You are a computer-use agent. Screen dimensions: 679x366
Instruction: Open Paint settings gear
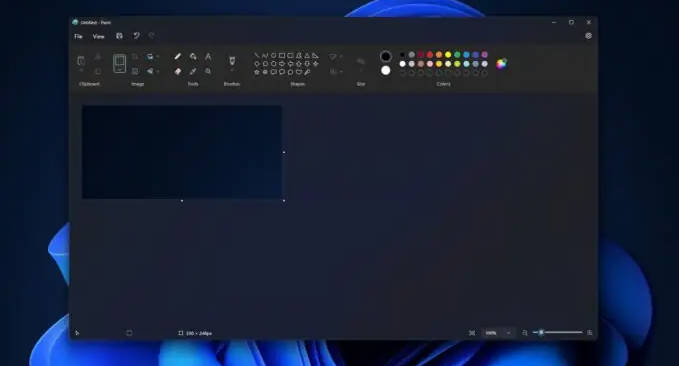[x=588, y=36]
